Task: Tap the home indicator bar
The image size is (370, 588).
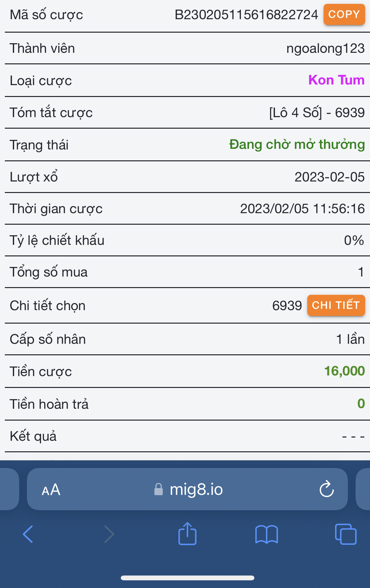Action: 187,578
